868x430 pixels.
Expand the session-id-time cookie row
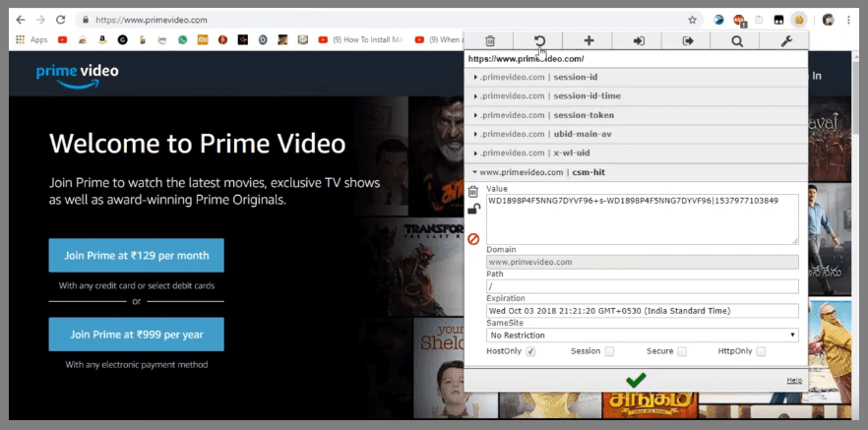coord(636,96)
